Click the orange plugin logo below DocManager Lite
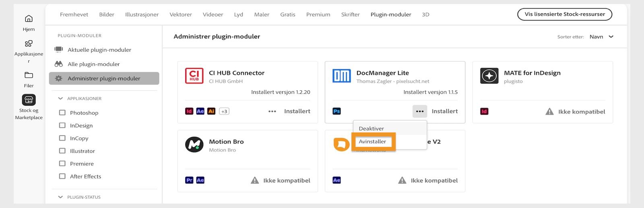644x208 pixels. [341, 144]
